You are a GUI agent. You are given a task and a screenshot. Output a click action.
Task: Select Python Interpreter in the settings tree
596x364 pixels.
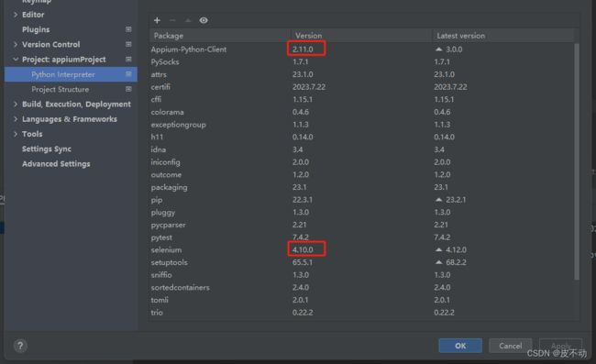pyautogui.click(x=71, y=74)
